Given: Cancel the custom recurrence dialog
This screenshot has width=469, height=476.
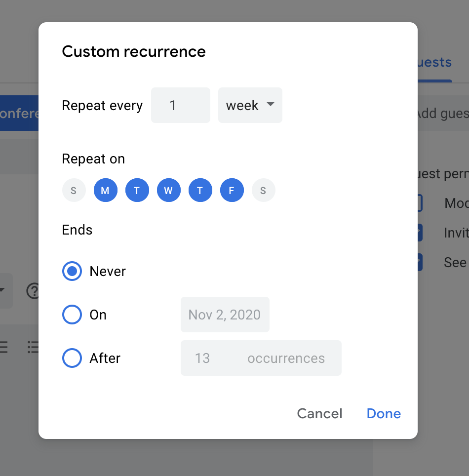Looking at the screenshot, I should click(x=319, y=413).
